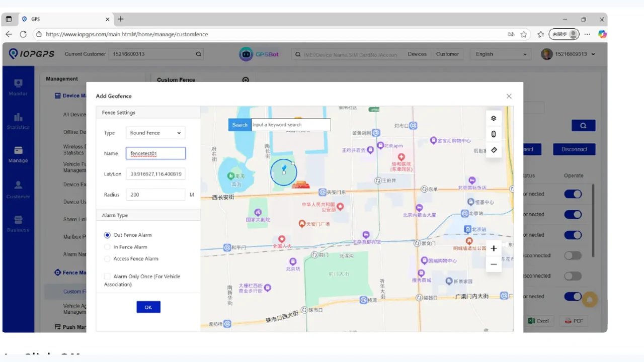
Task: Click the map layers icon
Action: 494,118
